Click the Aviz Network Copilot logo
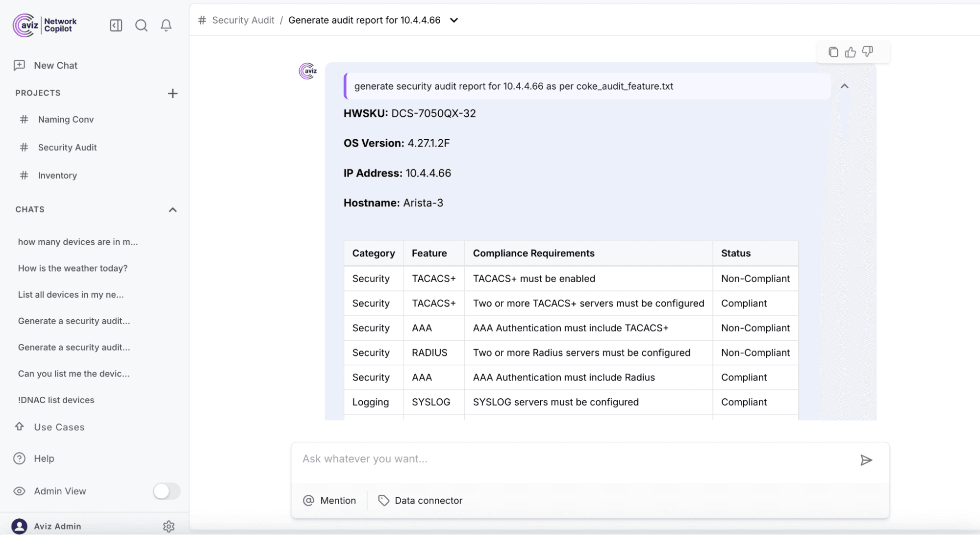 coord(44,25)
